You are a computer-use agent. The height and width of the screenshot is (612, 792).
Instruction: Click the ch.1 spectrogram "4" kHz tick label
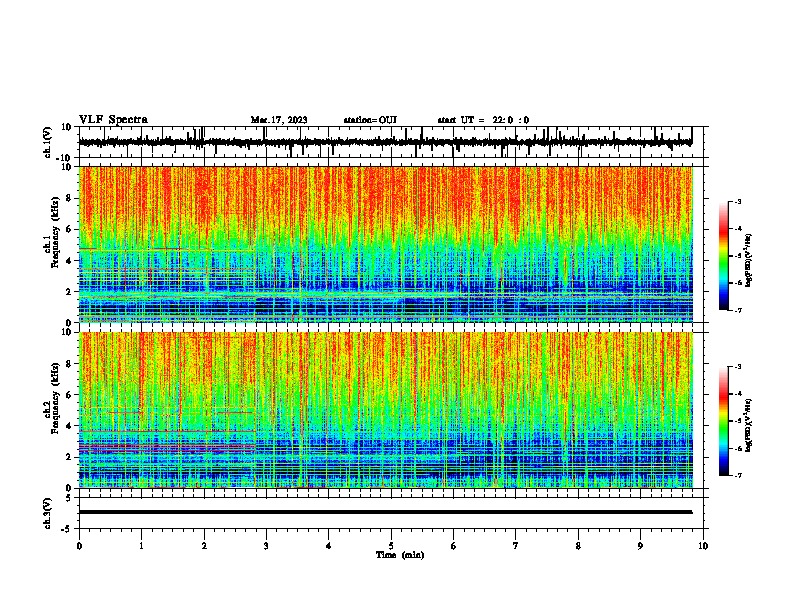70,261
